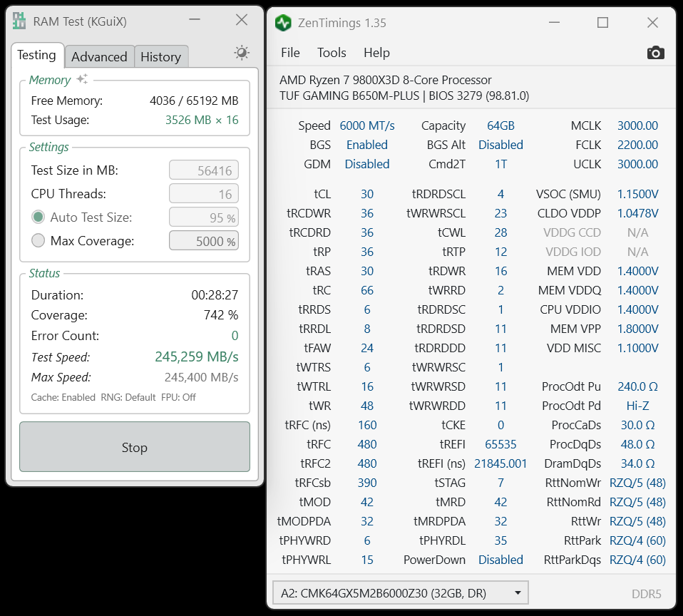
Task: Open the A2 memory module dropdown
Action: (x=400, y=592)
